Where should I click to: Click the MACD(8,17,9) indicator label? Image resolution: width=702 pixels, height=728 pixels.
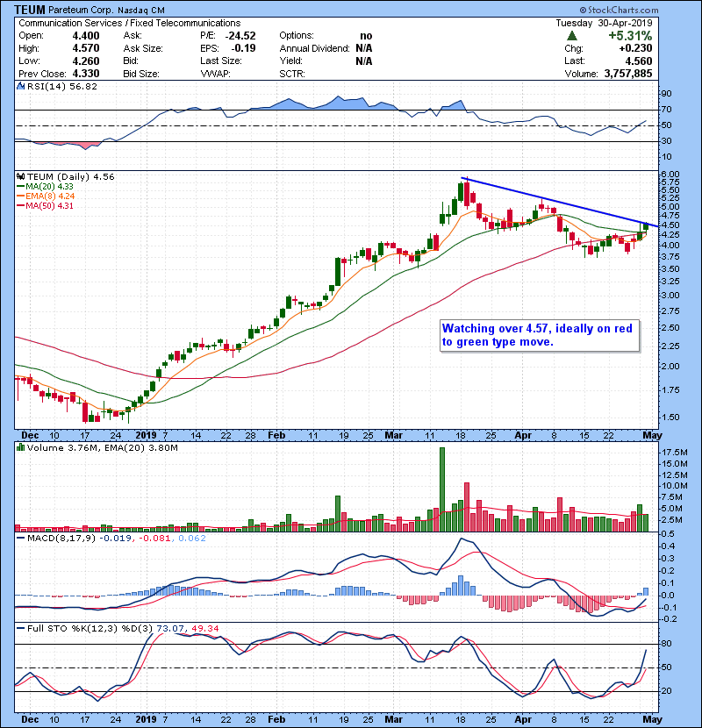coord(61,539)
